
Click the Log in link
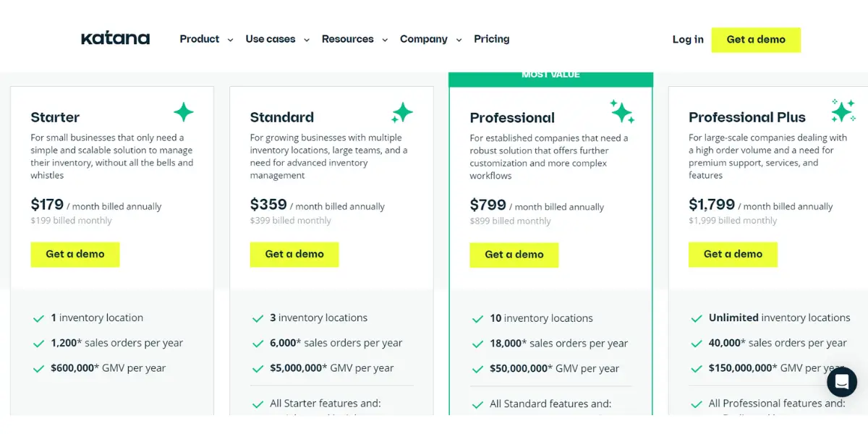(688, 40)
